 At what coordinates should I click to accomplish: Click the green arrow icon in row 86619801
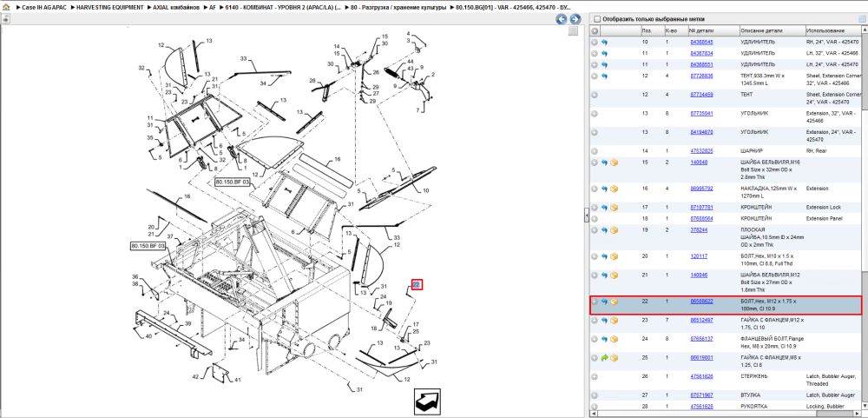[604, 358]
